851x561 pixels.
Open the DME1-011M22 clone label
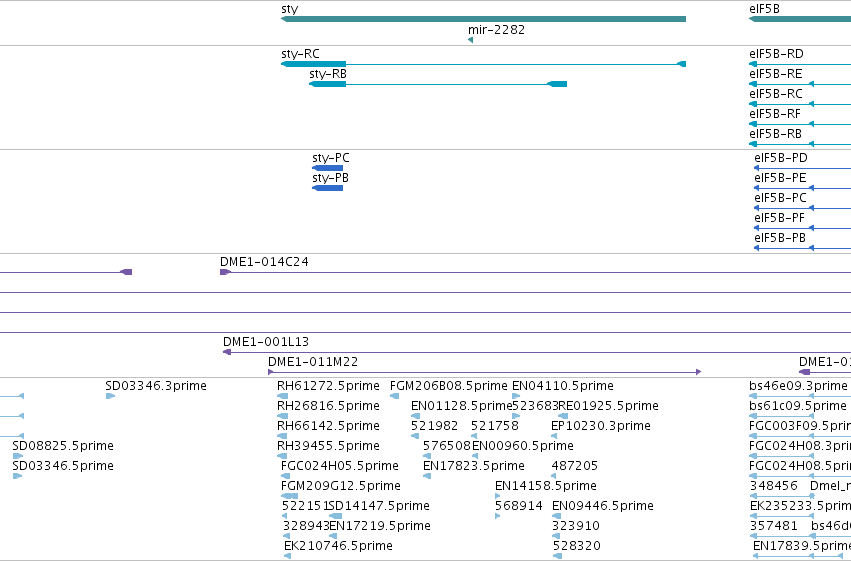coord(313,362)
